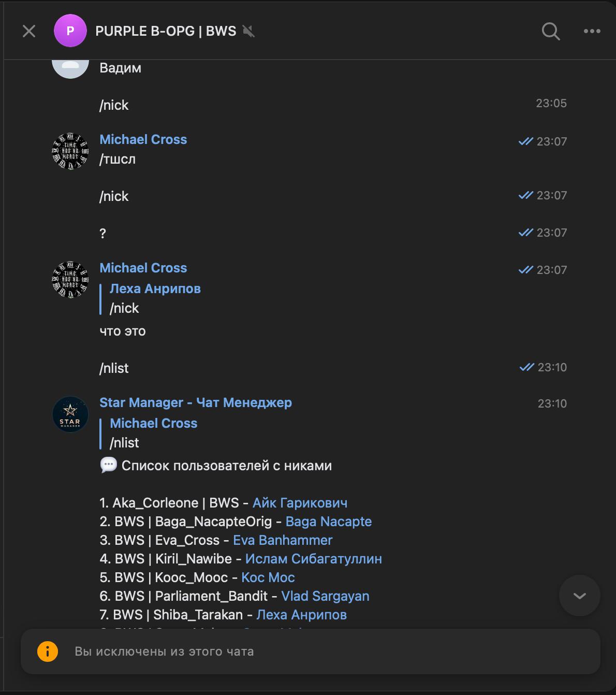The image size is (616, 695).
Task: Open the PURPLE B-OPG | BWS chat title
Action: coord(166,31)
